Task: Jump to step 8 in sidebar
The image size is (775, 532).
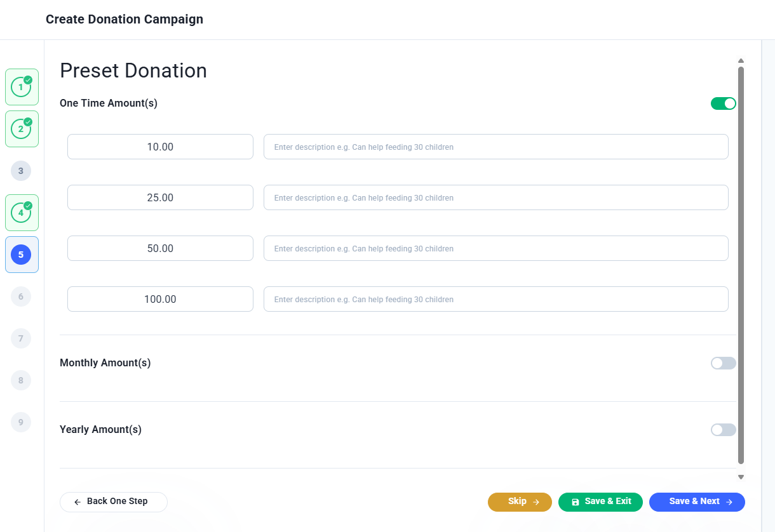Action: [21, 380]
